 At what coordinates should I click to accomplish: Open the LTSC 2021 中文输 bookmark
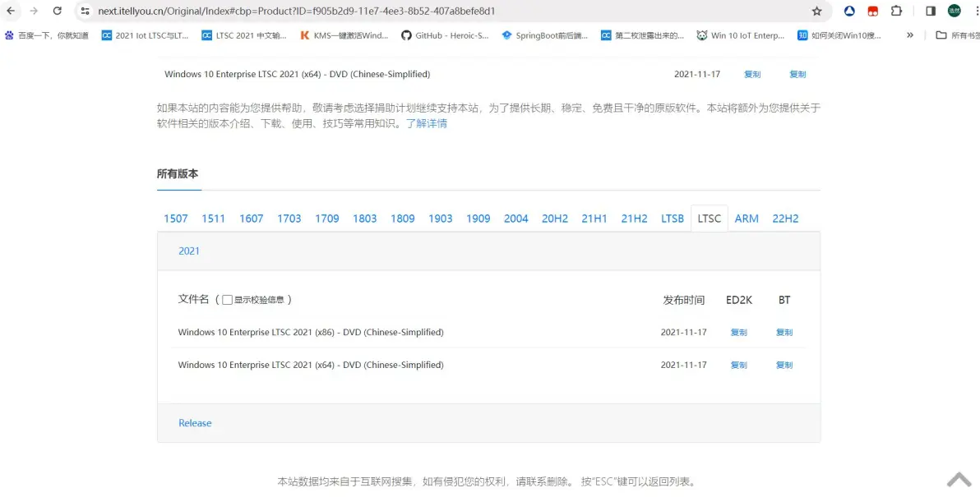(244, 35)
